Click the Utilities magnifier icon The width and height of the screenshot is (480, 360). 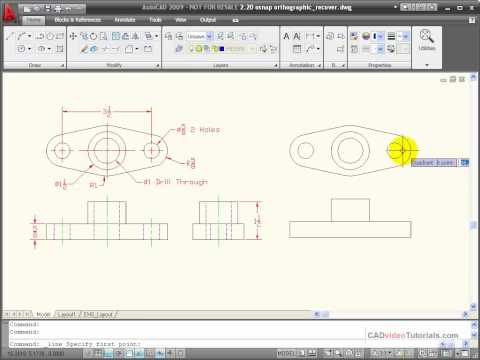(x=426, y=36)
